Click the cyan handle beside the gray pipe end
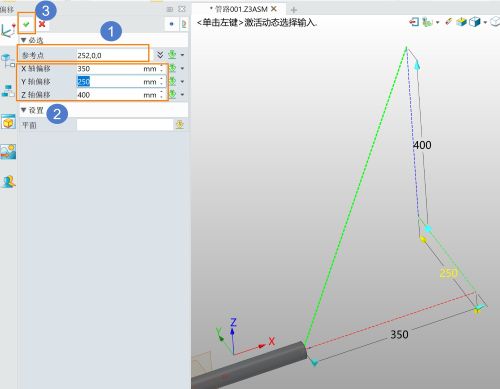 [x=314, y=362]
